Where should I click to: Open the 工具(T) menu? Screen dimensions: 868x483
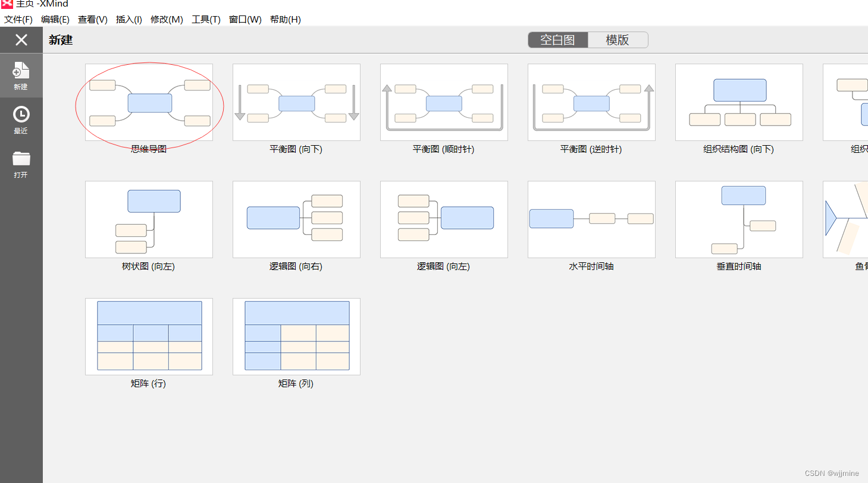point(206,19)
